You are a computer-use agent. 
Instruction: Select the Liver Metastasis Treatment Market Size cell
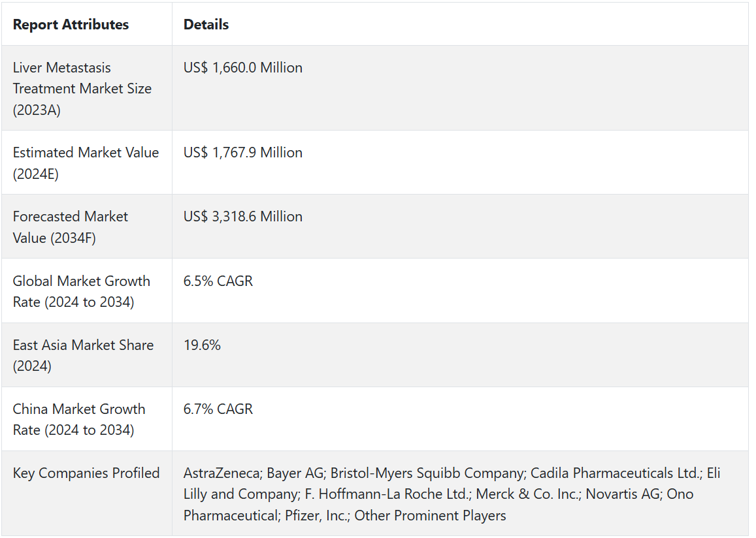(82, 88)
